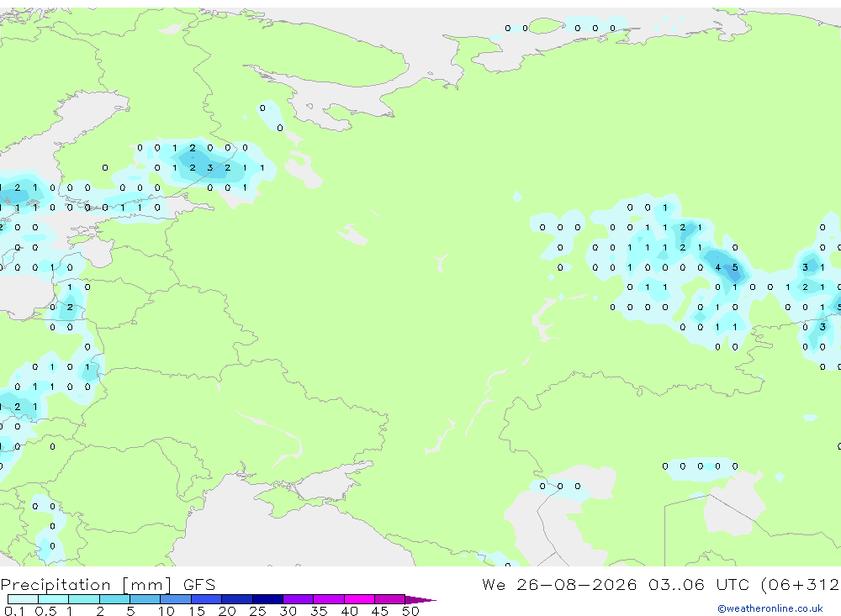Click the "(06+312" forecast offset text

point(801,585)
